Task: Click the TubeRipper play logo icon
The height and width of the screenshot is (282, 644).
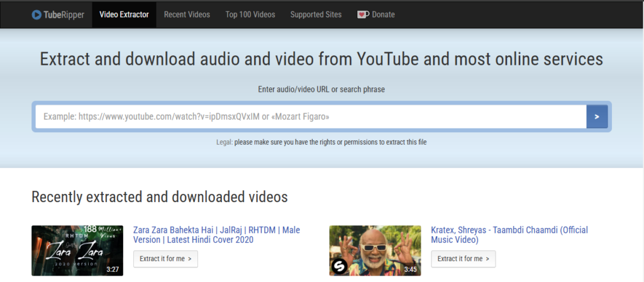Action: pyautogui.click(x=36, y=15)
